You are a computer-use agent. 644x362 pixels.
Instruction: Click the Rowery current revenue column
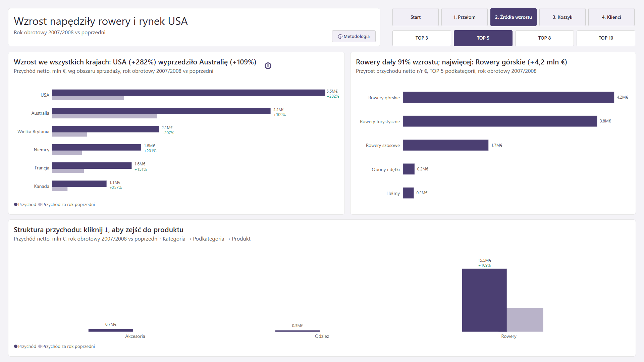coord(484,300)
